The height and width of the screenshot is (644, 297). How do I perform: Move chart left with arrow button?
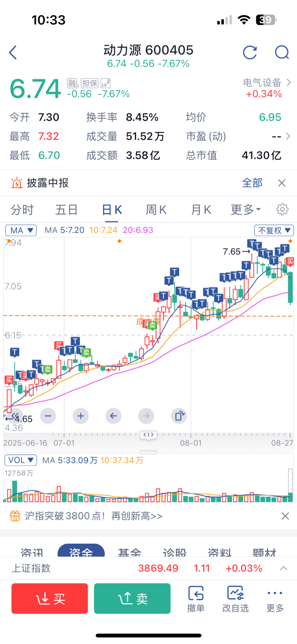click(113, 416)
